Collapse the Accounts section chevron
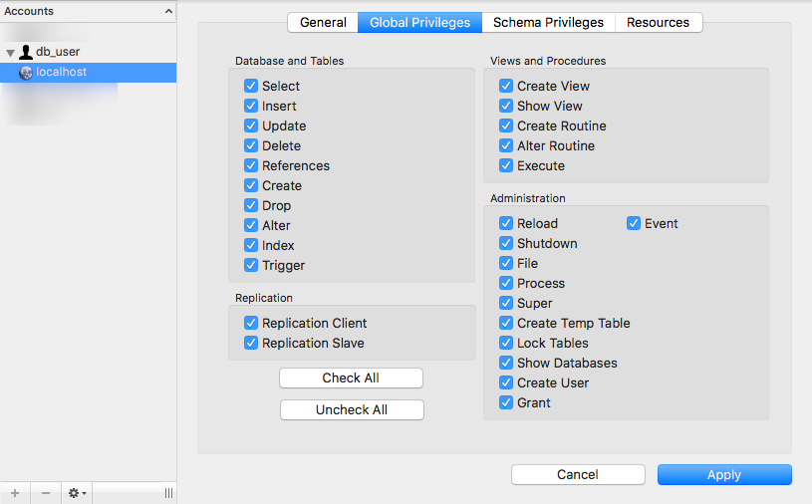This screenshot has height=504, width=812. (x=169, y=11)
